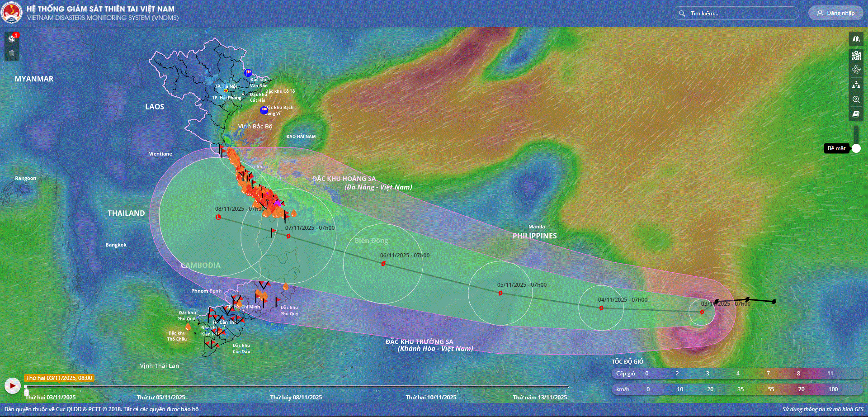Screen dimensions: 868x417
Task: Click the organization hierarchy people icon
Action: [x=856, y=85]
